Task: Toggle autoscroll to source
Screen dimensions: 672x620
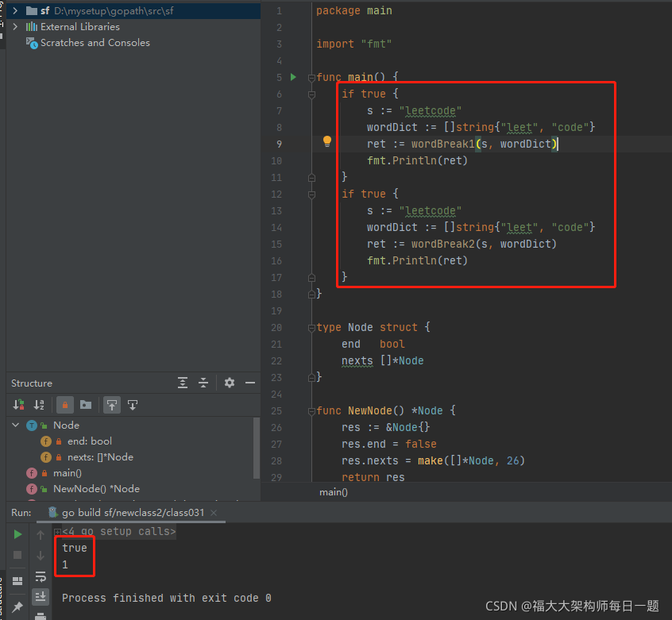Action: [x=112, y=405]
